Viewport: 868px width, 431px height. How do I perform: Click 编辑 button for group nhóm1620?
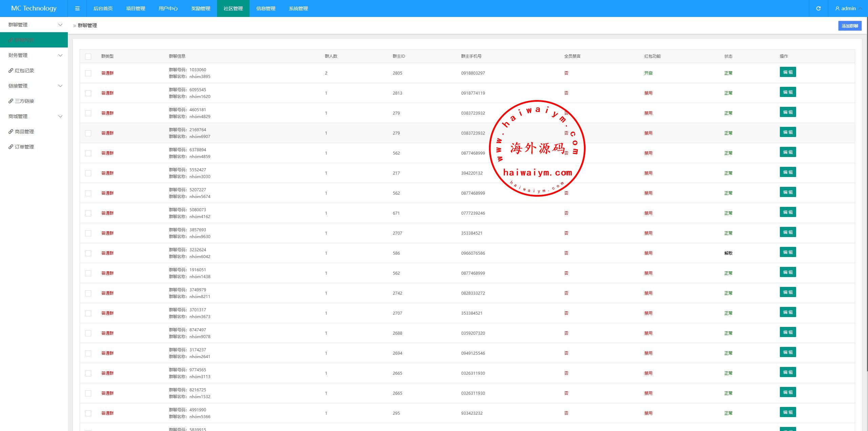(787, 92)
